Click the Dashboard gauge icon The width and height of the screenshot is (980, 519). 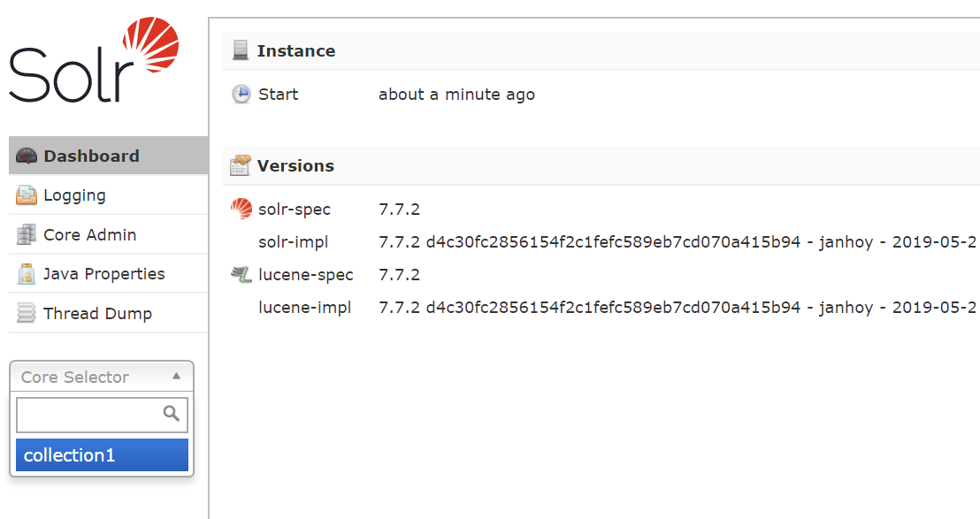[27, 156]
